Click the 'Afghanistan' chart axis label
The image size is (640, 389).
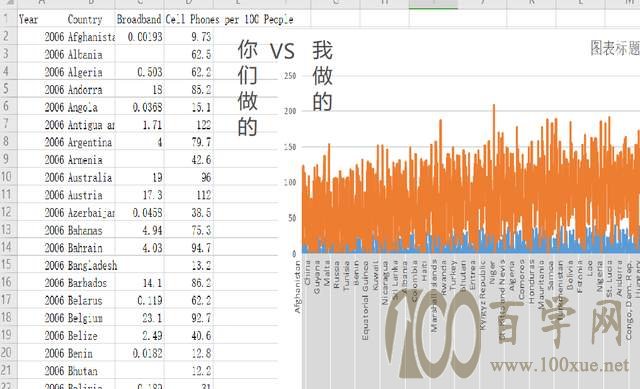click(x=298, y=287)
